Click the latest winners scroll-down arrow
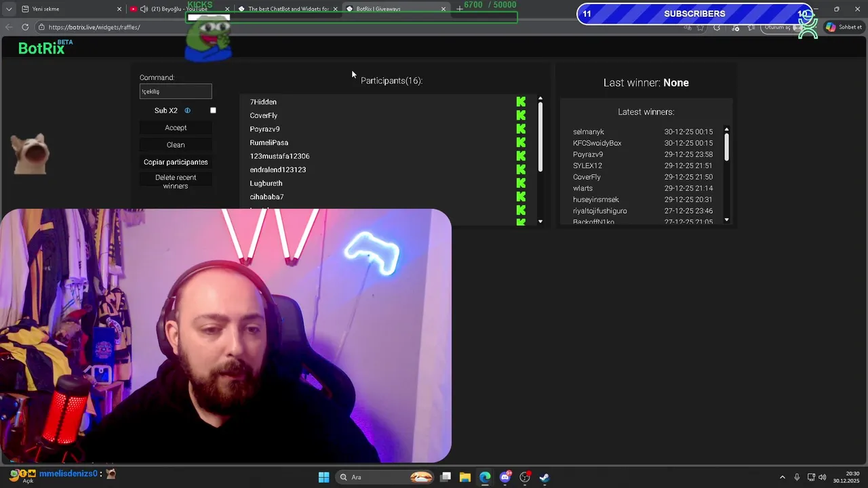 coord(726,220)
